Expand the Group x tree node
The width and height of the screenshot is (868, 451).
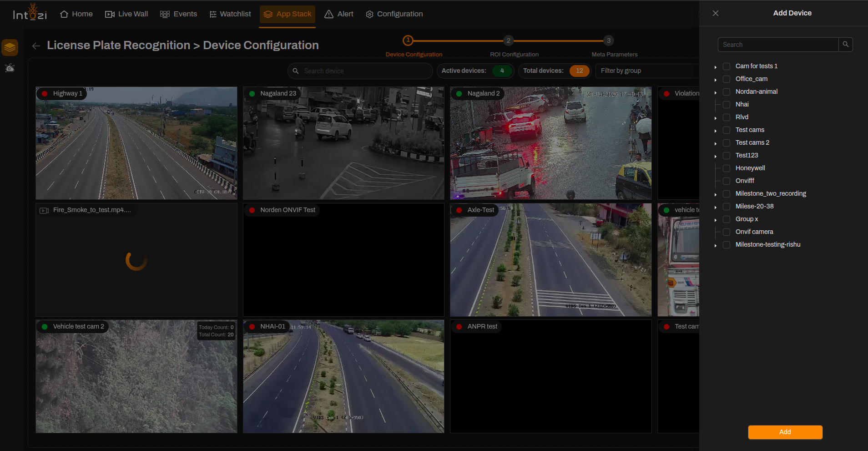pos(716,220)
